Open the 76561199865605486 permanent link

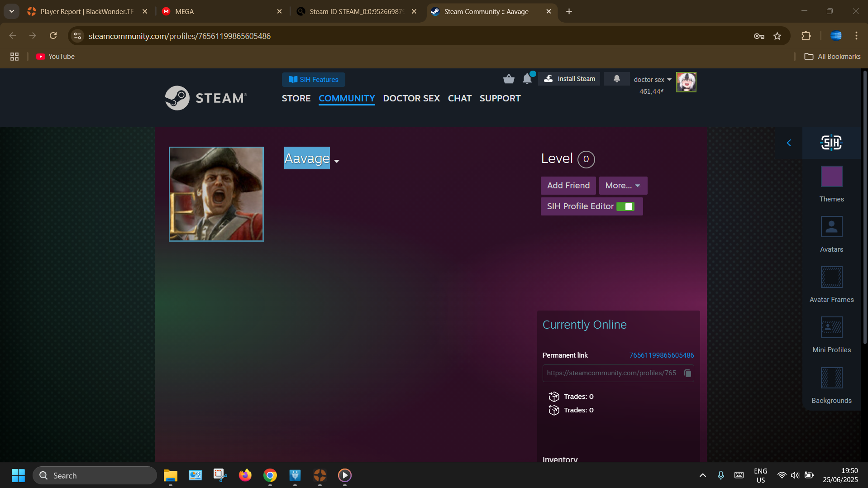[x=661, y=355]
